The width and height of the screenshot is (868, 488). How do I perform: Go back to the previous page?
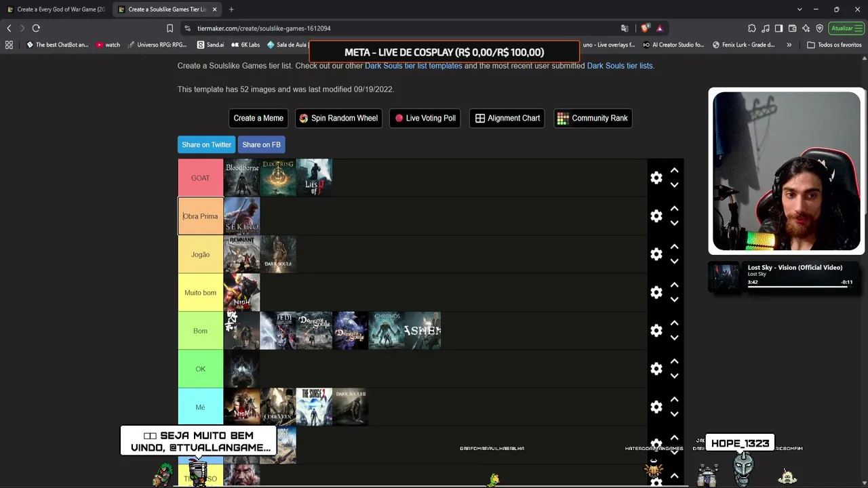point(9,28)
